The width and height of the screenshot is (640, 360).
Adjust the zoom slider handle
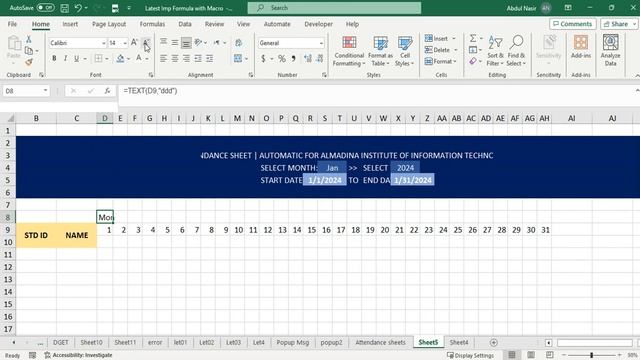pyautogui.click(x=591, y=355)
